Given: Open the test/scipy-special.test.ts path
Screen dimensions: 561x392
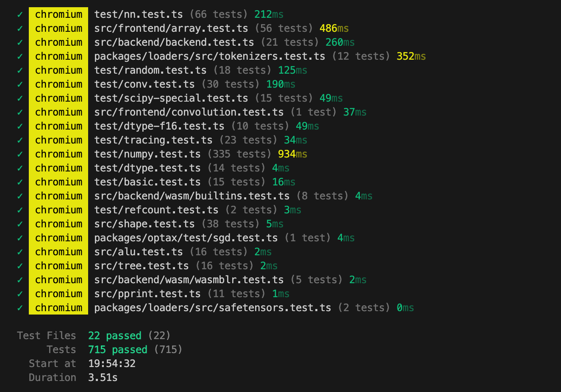Looking at the screenshot, I should pos(171,98).
